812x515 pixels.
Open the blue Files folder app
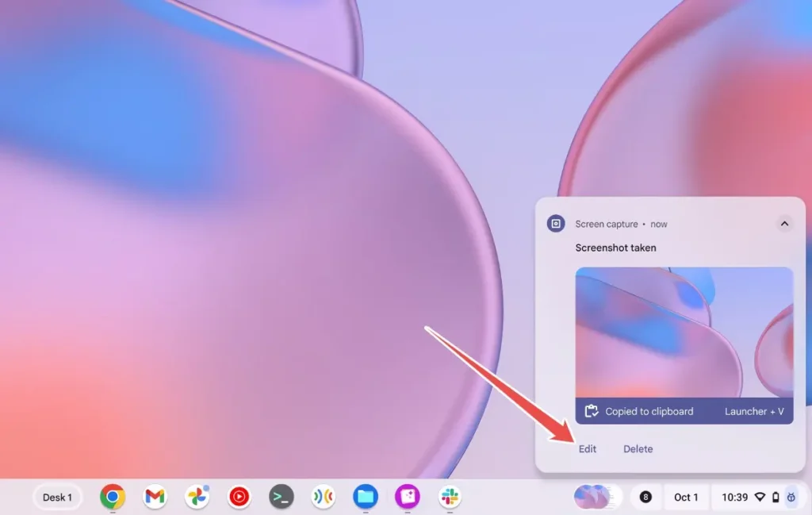coord(365,498)
